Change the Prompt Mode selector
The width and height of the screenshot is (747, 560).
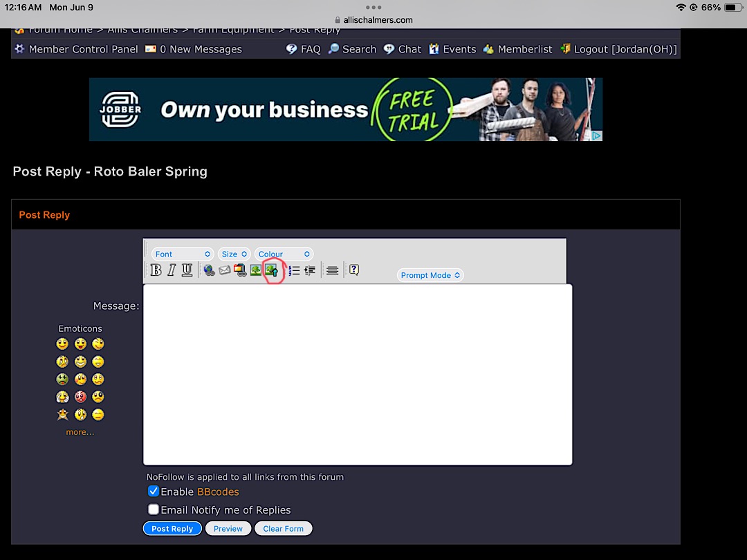tap(430, 275)
